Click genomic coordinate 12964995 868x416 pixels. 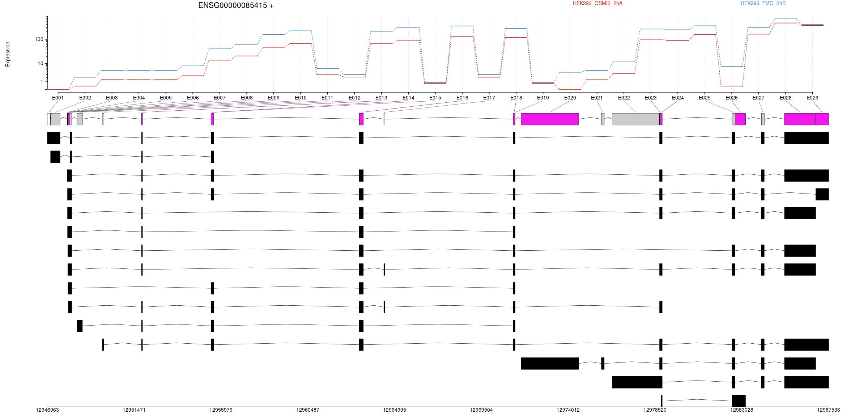pos(395,410)
